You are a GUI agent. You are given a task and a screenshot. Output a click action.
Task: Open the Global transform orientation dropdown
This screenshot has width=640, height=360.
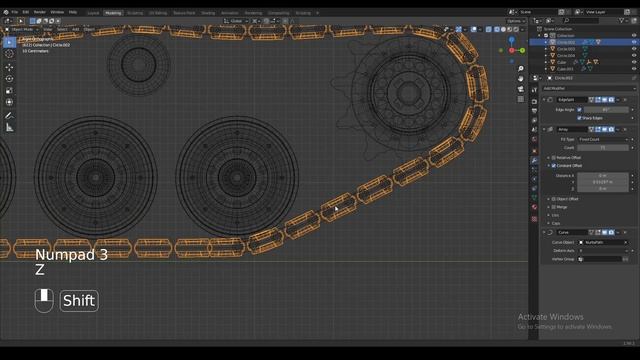tap(236, 21)
